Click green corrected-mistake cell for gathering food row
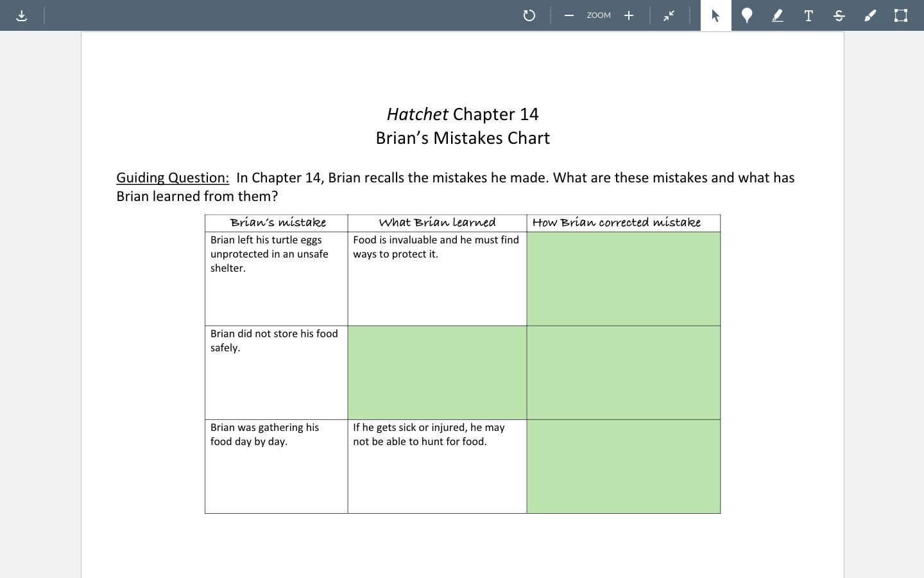The height and width of the screenshot is (578, 924). coord(624,466)
